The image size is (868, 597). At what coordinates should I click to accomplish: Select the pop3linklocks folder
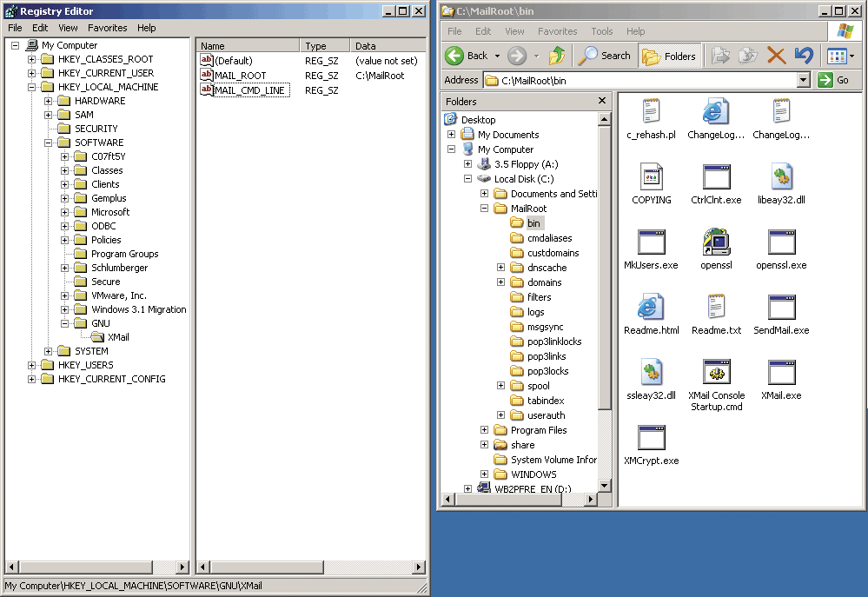pyautogui.click(x=554, y=342)
